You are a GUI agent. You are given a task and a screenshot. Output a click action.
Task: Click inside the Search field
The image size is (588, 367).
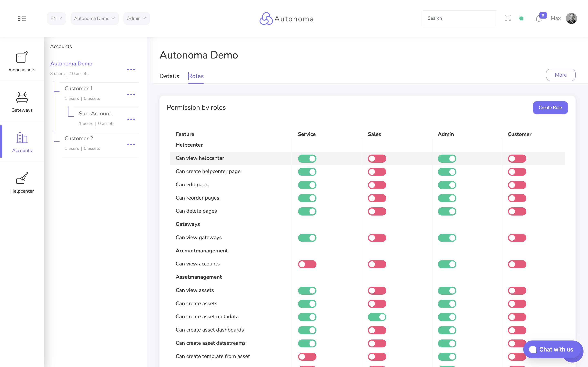coord(459,18)
